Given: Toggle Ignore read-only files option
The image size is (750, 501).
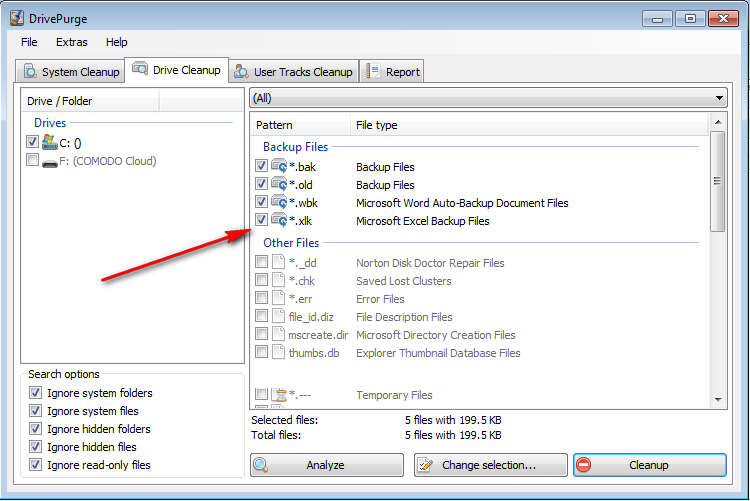Looking at the screenshot, I should (35, 465).
